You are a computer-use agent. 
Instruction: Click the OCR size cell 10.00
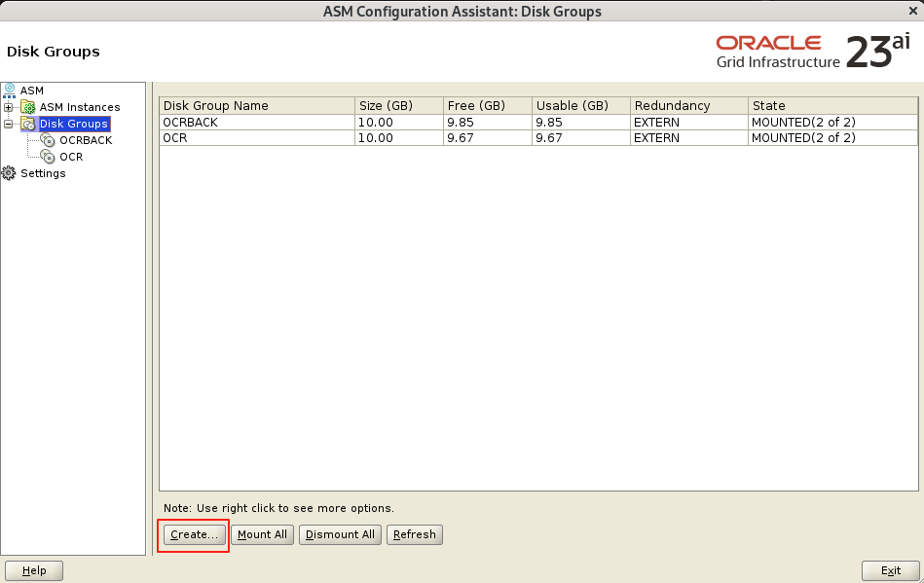(399, 138)
